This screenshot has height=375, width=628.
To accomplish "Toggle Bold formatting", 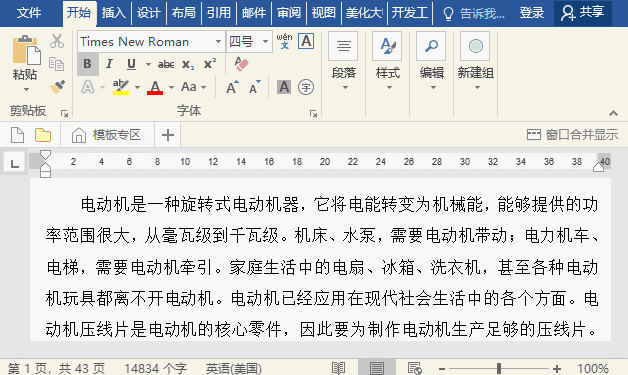I will (87, 64).
